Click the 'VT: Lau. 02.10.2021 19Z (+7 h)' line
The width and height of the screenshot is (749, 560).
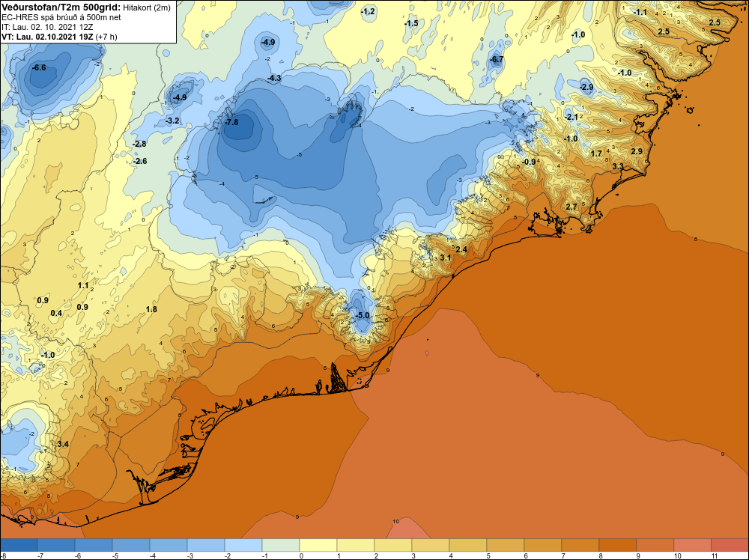coord(59,37)
